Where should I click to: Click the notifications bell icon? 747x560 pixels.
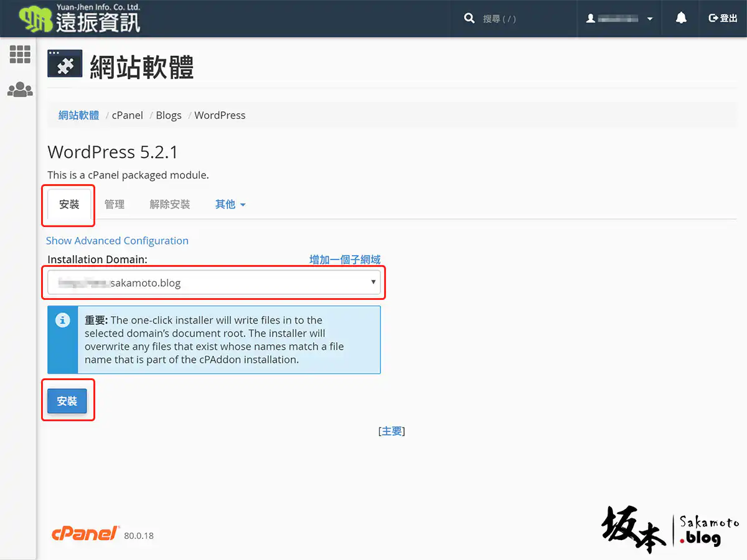point(681,19)
